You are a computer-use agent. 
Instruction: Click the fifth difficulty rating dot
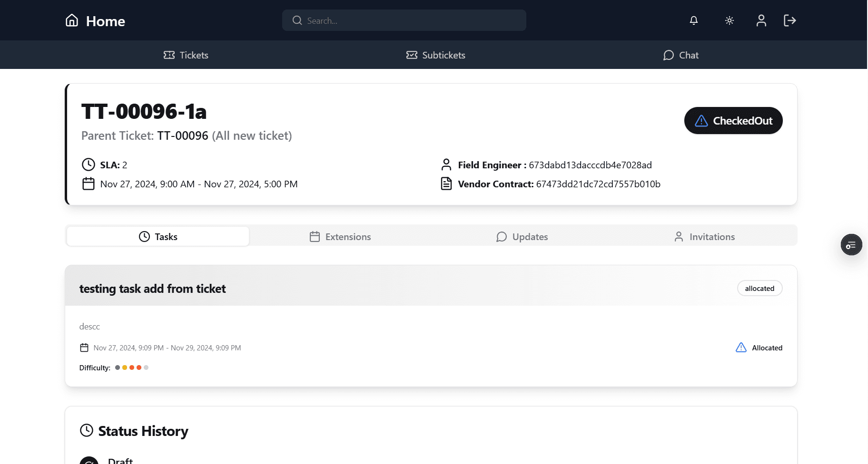tap(146, 367)
